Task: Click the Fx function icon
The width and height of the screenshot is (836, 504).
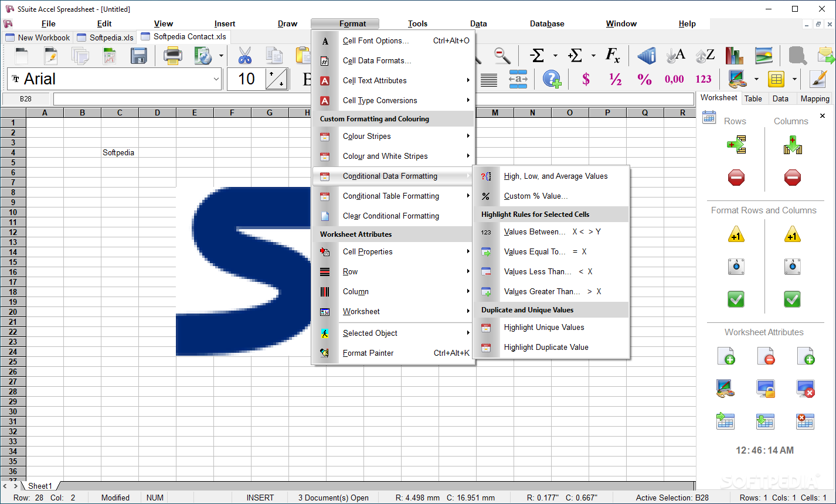Action: 613,56
